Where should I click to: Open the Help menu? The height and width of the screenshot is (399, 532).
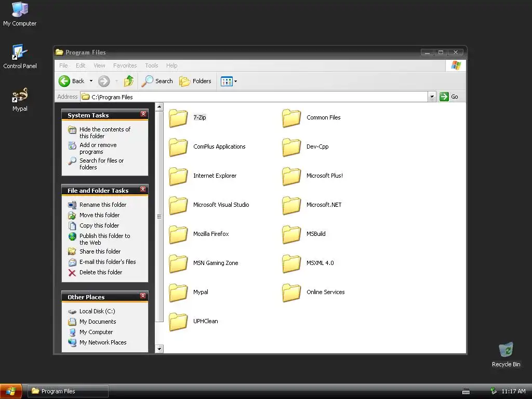tap(171, 65)
